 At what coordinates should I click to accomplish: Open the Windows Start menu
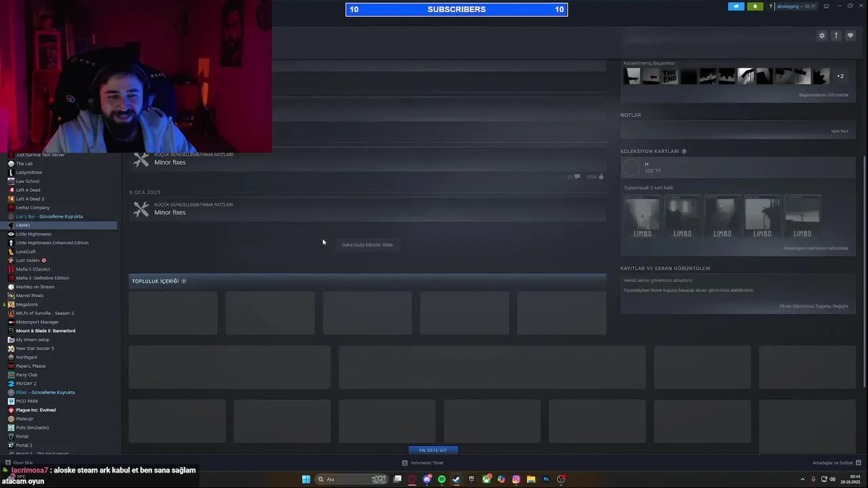pyautogui.click(x=306, y=479)
